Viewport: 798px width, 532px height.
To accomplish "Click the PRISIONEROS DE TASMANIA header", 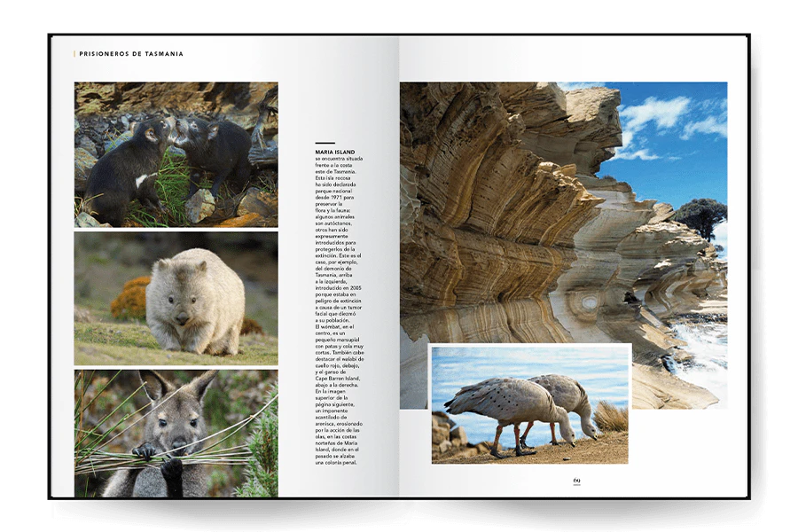I will tap(131, 54).
